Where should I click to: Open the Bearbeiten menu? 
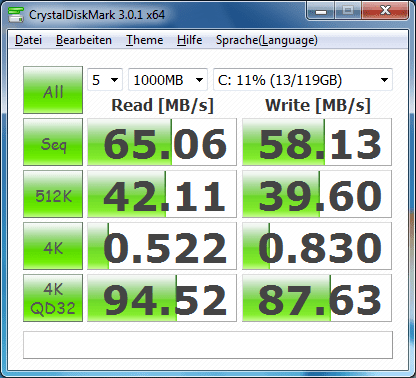(84, 40)
